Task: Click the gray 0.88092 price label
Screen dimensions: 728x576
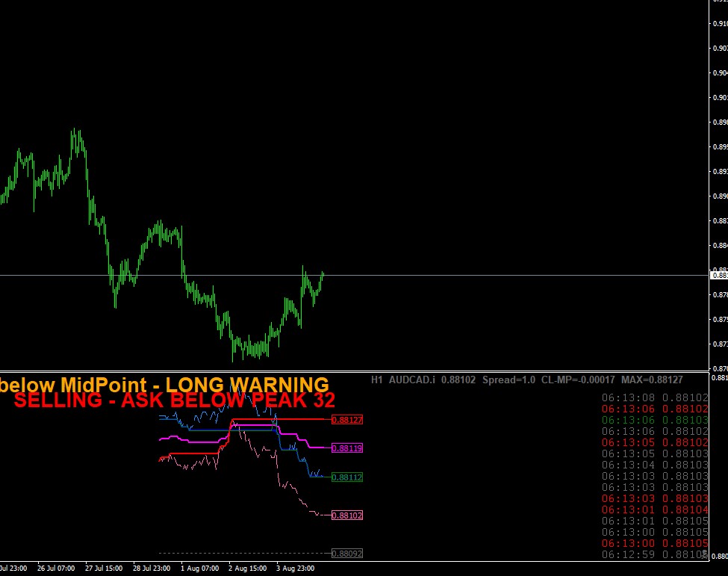Action: tap(347, 554)
